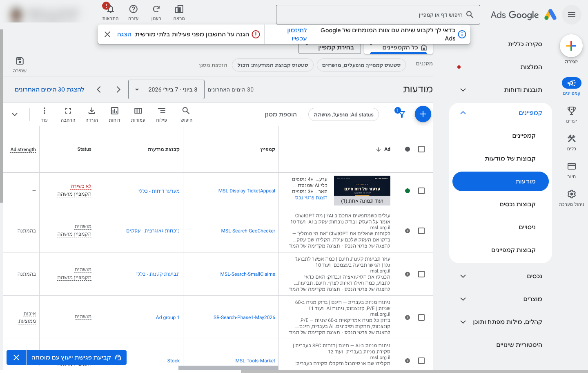Select the MSL-Search-SmallClaims ad checkbox

click(x=421, y=274)
